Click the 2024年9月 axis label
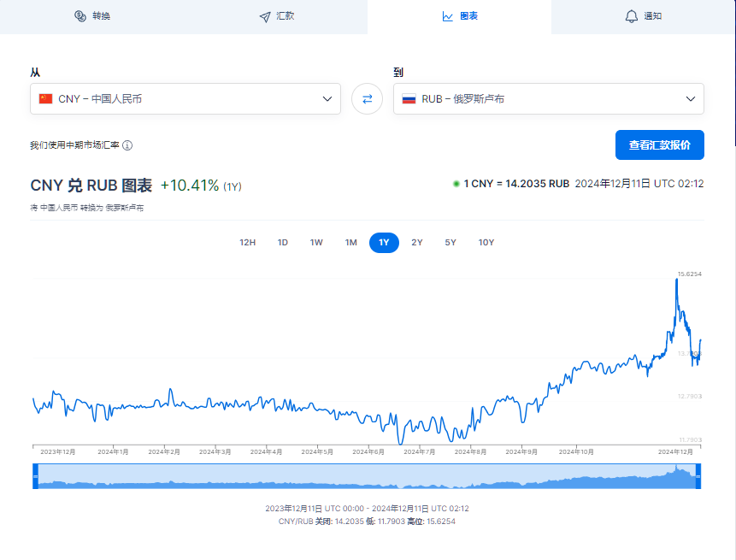The height and width of the screenshot is (560, 736). point(521,451)
